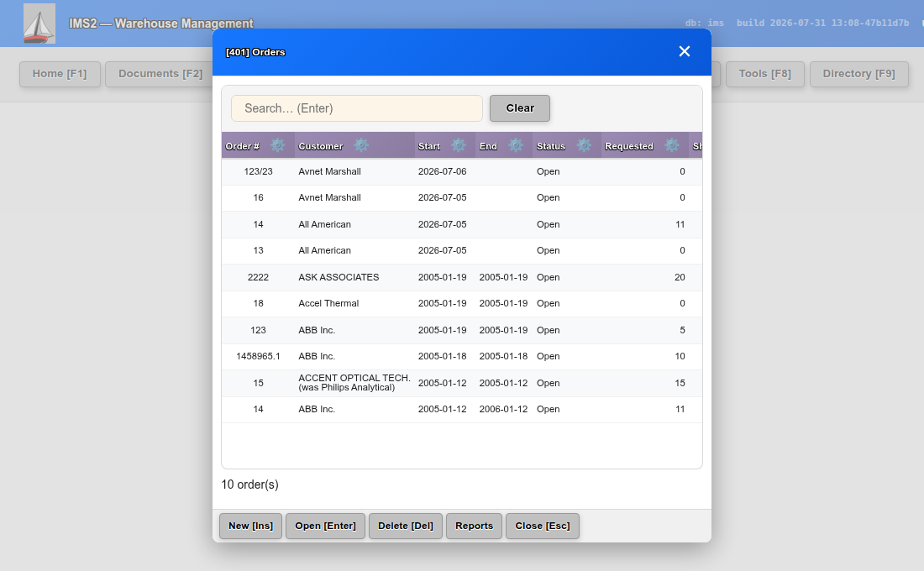924x571 pixels.
Task: Click requested value 5
Action: coord(682,330)
